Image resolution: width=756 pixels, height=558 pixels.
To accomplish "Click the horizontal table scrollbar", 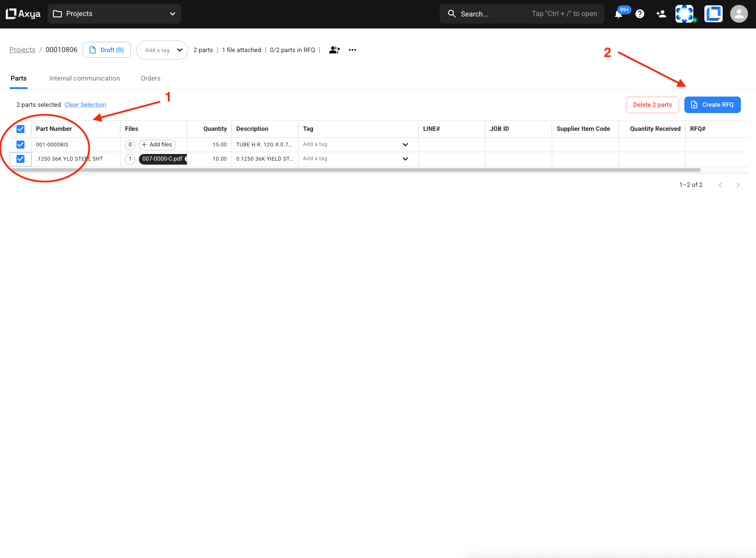I will click(x=355, y=170).
